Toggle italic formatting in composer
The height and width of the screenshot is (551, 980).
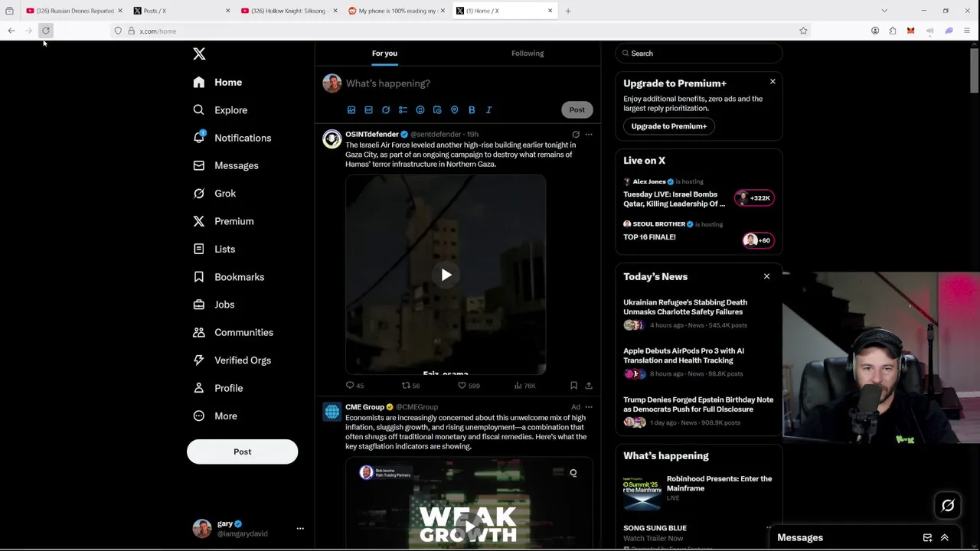489,110
